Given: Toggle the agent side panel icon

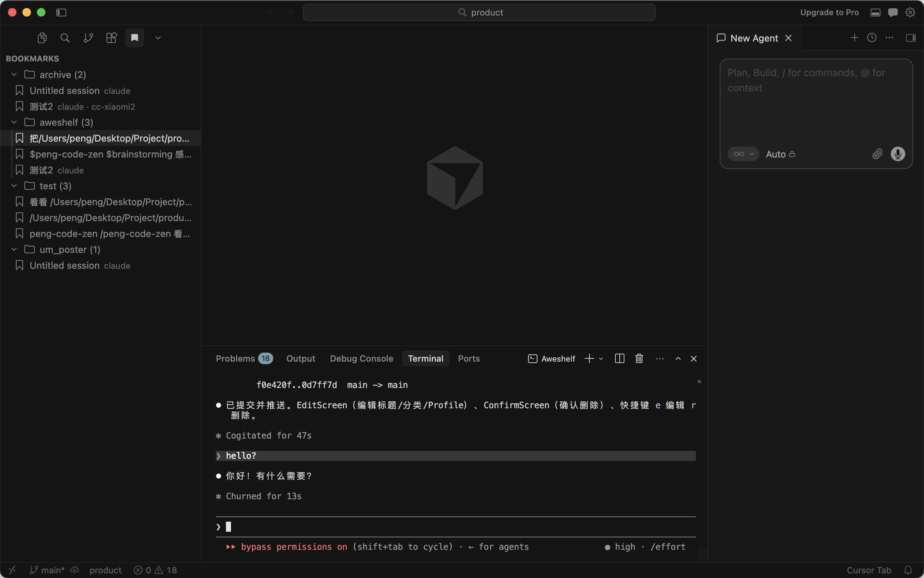Looking at the screenshot, I should pyautogui.click(x=911, y=38).
